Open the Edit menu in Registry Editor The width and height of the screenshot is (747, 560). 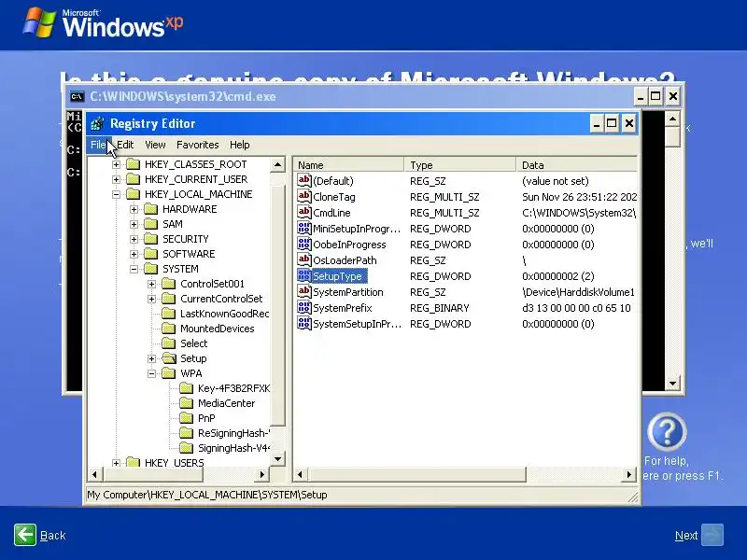click(x=125, y=145)
